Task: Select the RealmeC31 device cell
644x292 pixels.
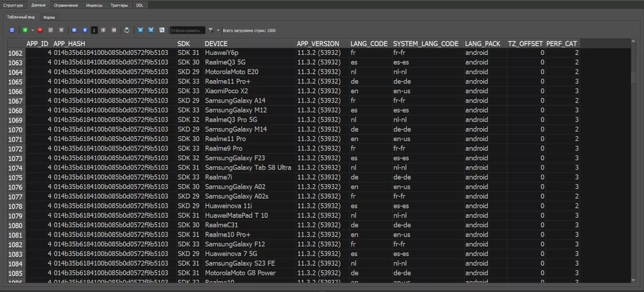Action: coord(250,225)
